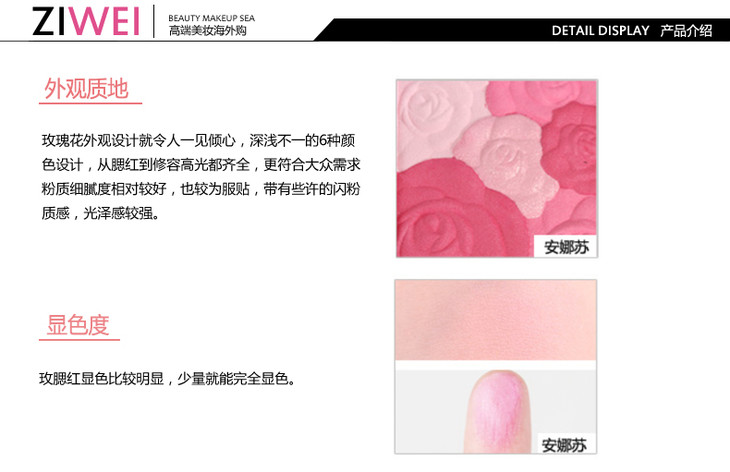Open the cheek blush swatch image

(496, 320)
